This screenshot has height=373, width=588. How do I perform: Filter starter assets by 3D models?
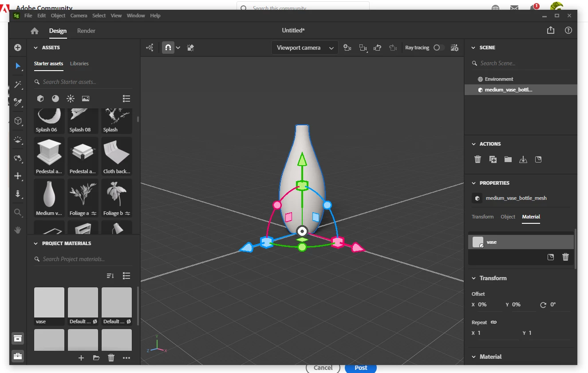pyautogui.click(x=40, y=99)
